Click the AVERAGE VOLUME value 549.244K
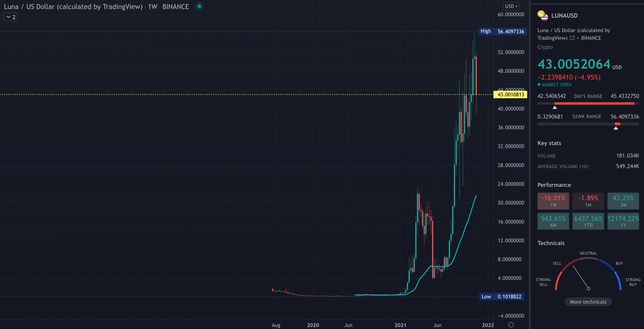The width and height of the screenshot is (644, 329). 628,166
